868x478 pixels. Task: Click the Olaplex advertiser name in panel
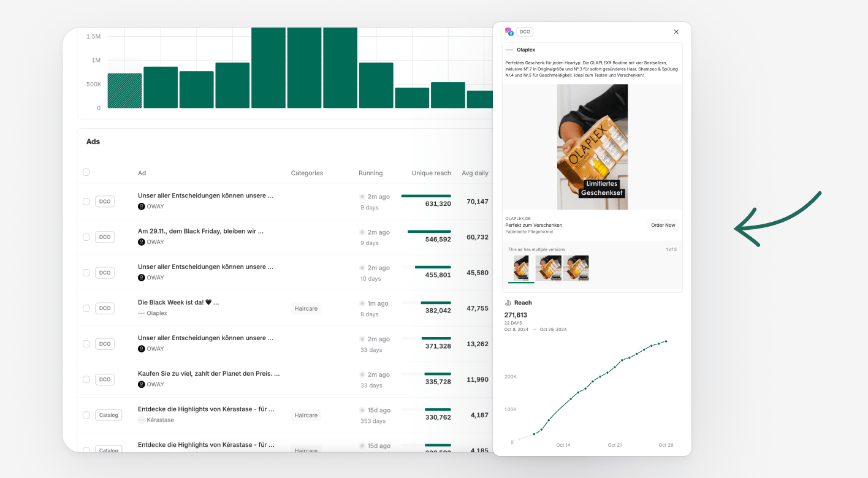click(526, 50)
